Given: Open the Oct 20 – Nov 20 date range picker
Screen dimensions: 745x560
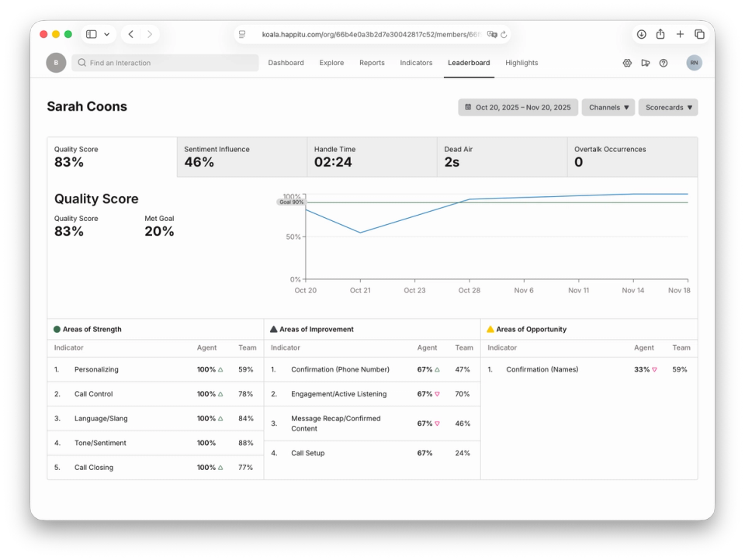Looking at the screenshot, I should coord(518,107).
